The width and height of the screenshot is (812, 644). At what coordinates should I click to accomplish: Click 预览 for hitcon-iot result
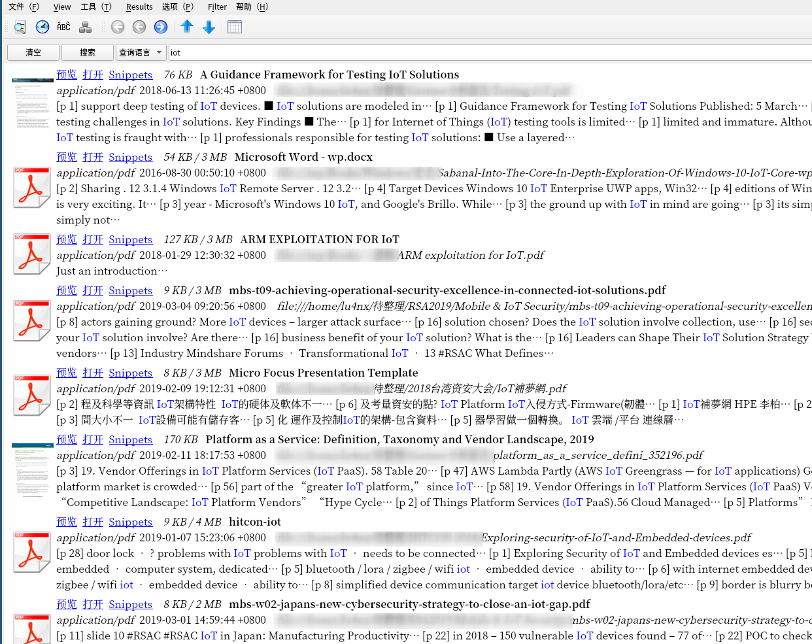tap(67, 522)
